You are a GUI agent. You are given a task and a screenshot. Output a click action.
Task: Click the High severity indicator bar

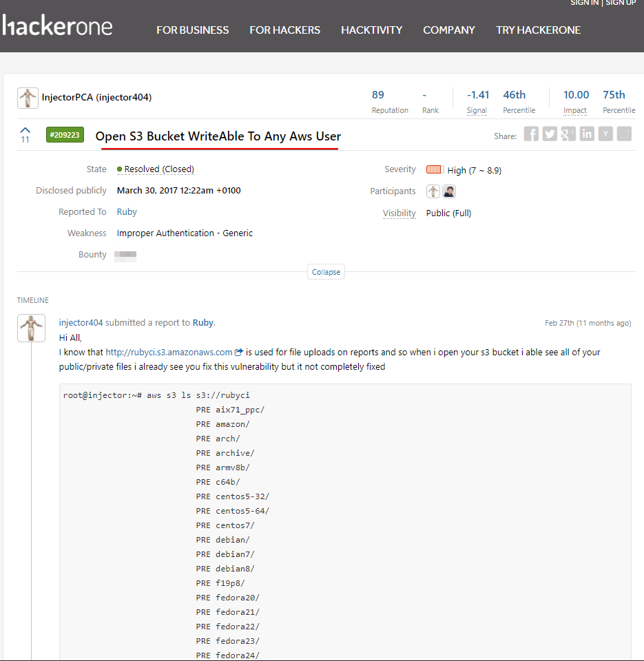pos(435,169)
